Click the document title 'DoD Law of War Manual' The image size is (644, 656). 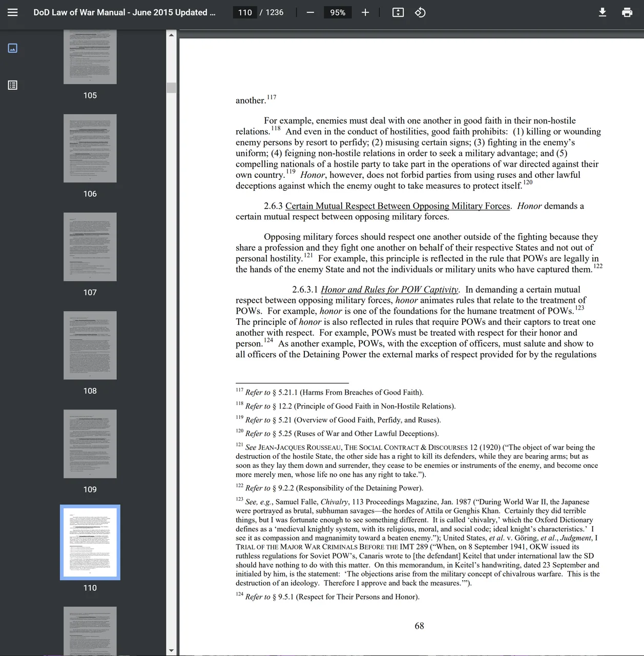(124, 12)
